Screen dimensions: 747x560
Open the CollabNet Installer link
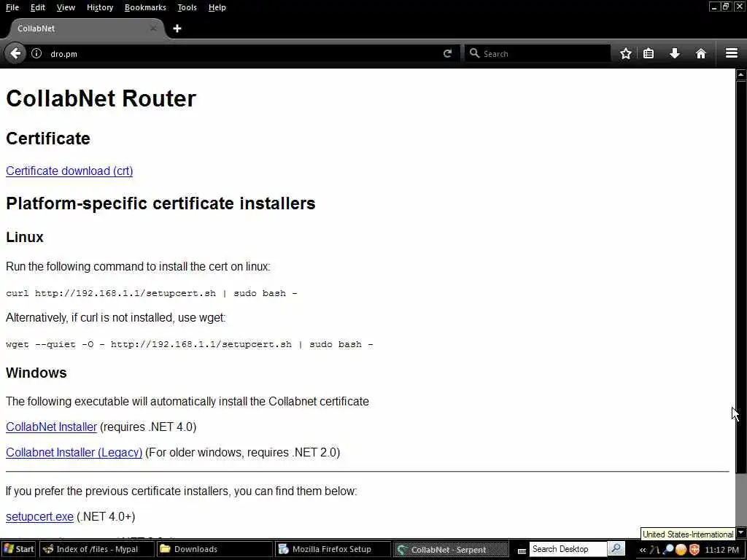tap(52, 427)
